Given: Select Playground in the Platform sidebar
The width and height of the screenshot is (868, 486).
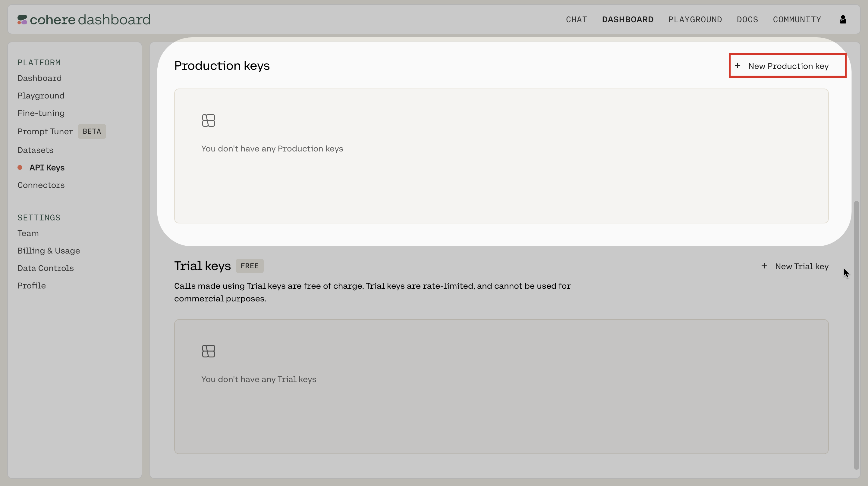Looking at the screenshot, I should pyautogui.click(x=41, y=95).
